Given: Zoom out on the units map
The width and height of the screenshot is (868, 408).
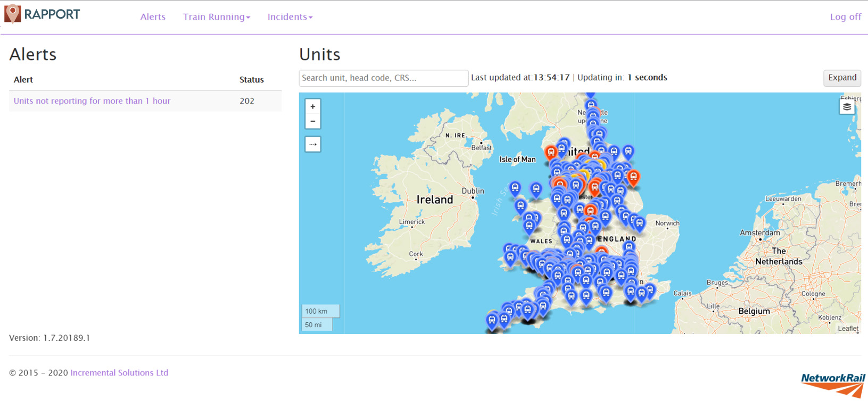Looking at the screenshot, I should point(313,121).
